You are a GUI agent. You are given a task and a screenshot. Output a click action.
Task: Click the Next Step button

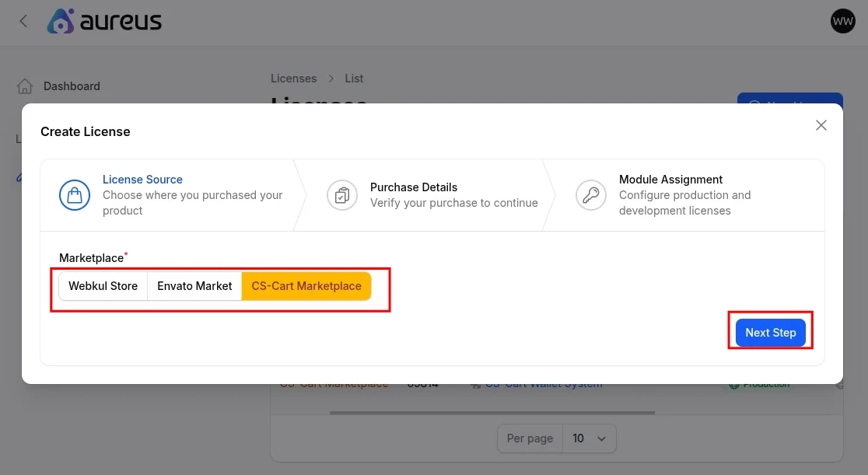click(x=770, y=332)
